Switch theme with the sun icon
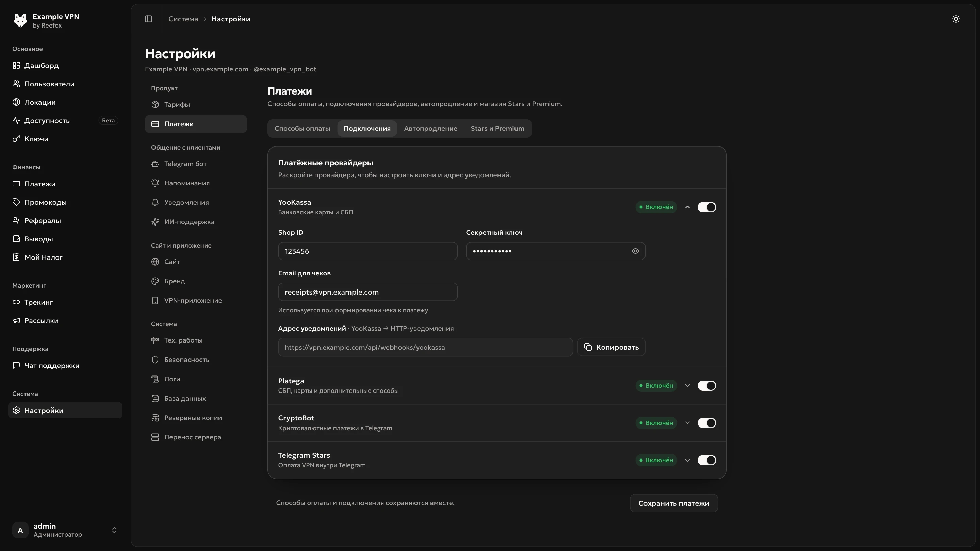 955,19
